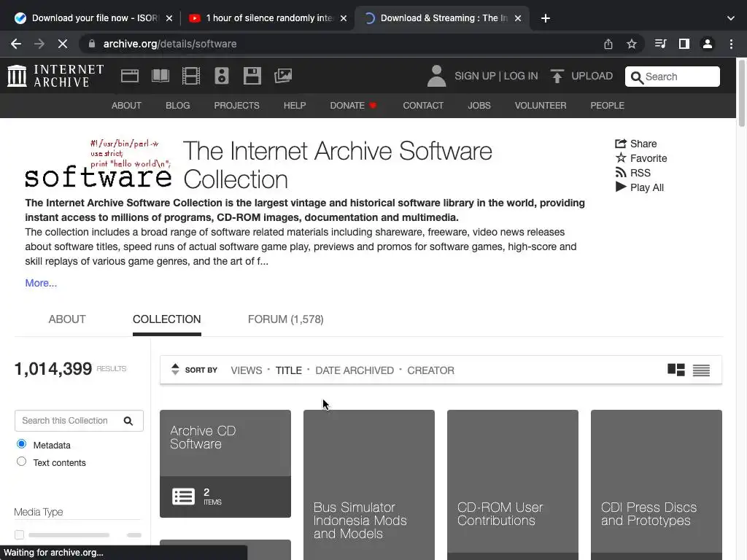Open the tab search chevron dropdown

click(x=731, y=18)
